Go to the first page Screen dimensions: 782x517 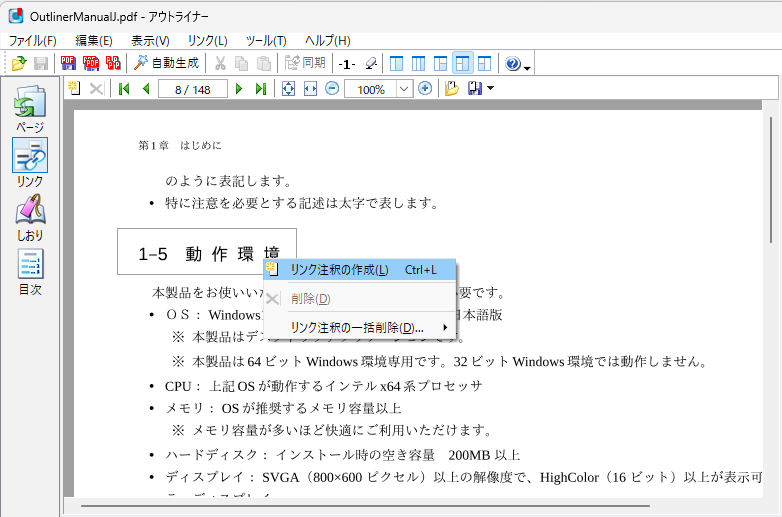(x=124, y=89)
